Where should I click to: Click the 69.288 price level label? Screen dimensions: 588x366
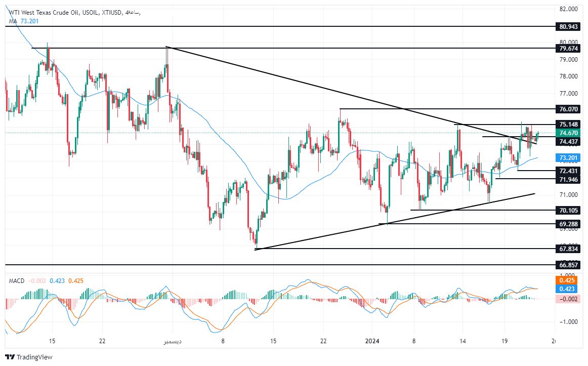[568, 224]
